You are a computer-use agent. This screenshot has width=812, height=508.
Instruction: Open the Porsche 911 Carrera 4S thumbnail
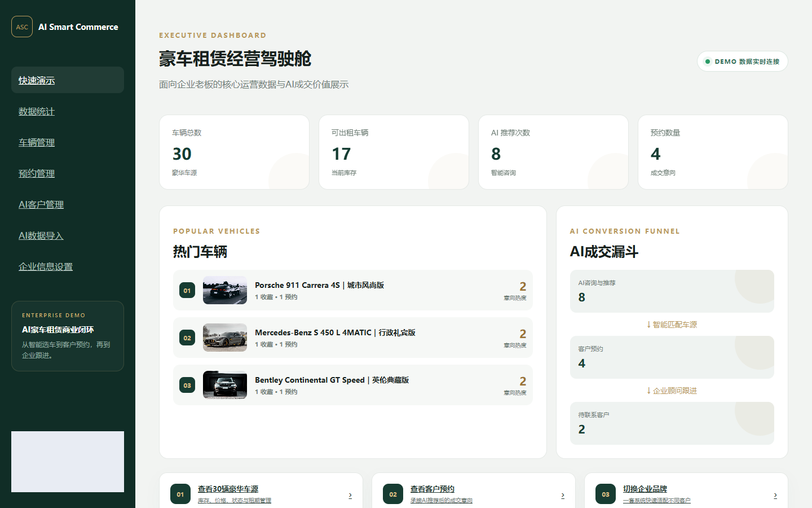pyautogui.click(x=225, y=290)
